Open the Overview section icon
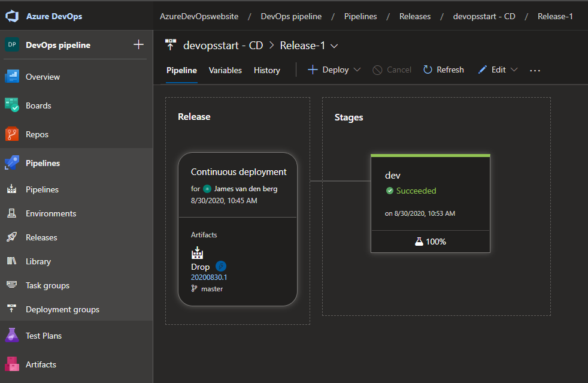The image size is (588, 383). 12,77
